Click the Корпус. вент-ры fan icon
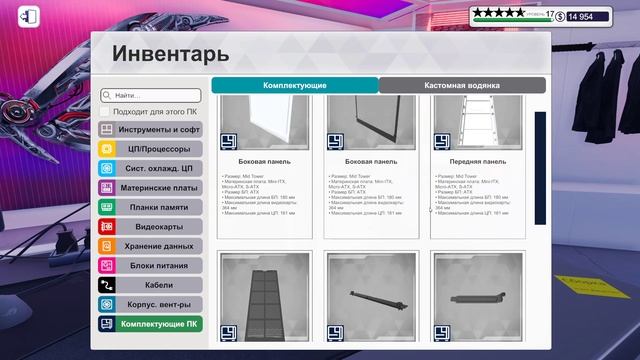The height and width of the screenshot is (360, 640). click(x=107, y=304)
